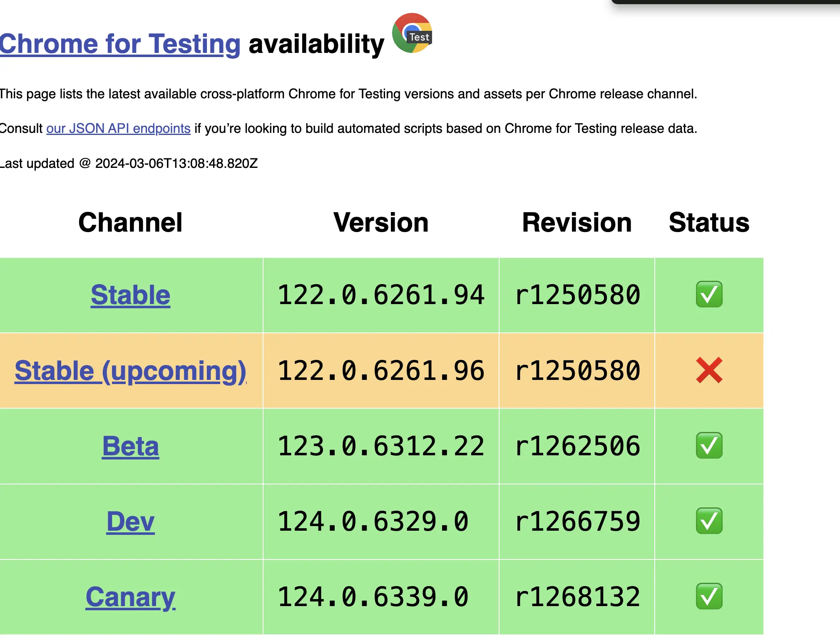Screen dimensions: 840x639
Task: Select version 122.0.6261.96
Action: click(381, 371)
